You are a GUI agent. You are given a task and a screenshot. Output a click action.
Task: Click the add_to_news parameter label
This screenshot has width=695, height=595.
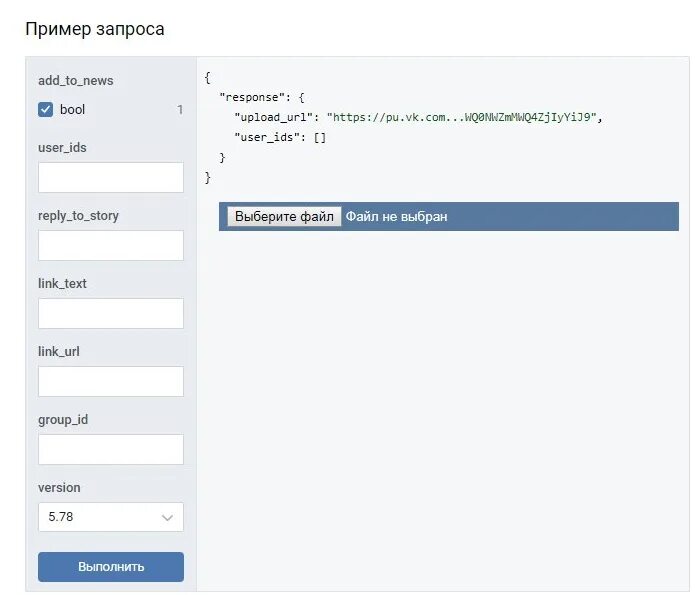(76, 81)
